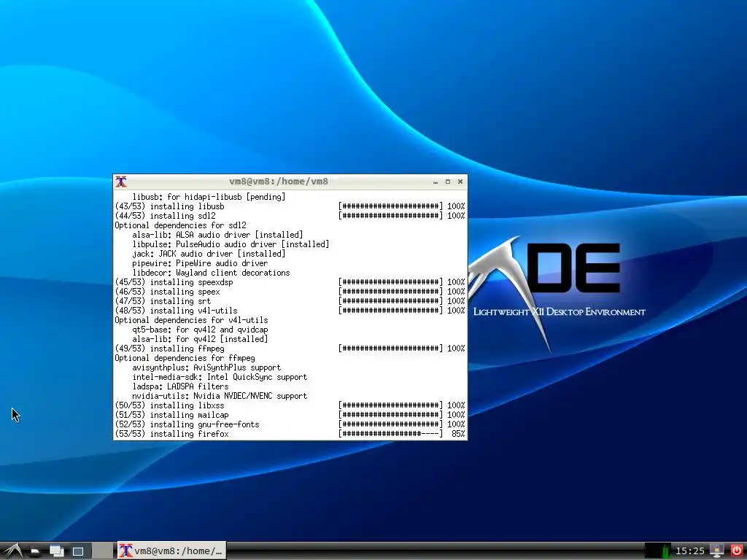
Task: Click 'alsa-lib: ALSA audio driver [installed]' line
Action: [x=217, y=235]
